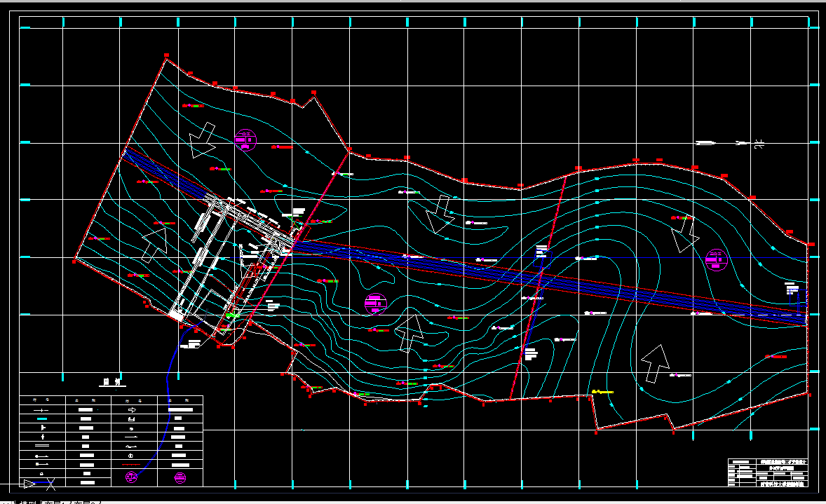
Task: Click the magenta circle marker in the right zone
Action: click(x=717, y=260)
